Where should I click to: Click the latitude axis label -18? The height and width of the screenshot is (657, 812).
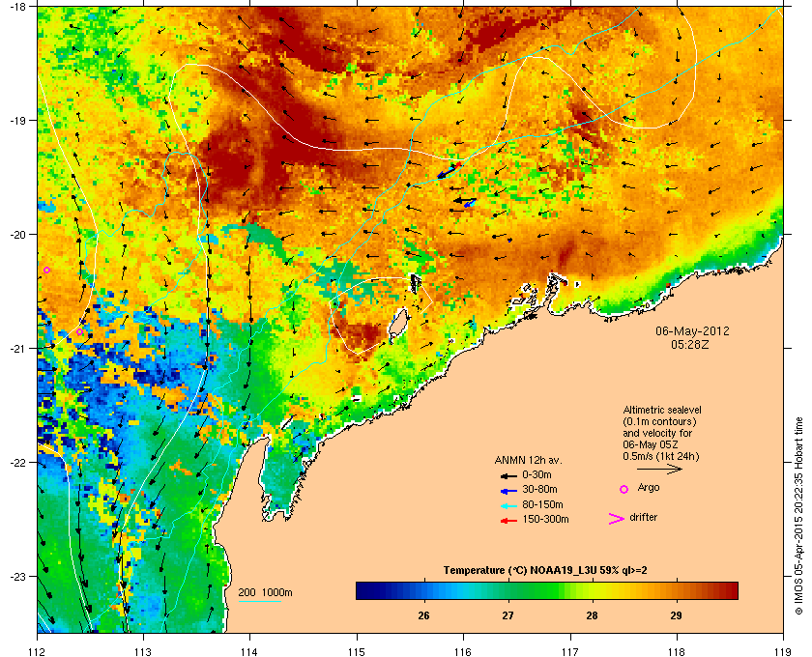click(x=17, y=6)
